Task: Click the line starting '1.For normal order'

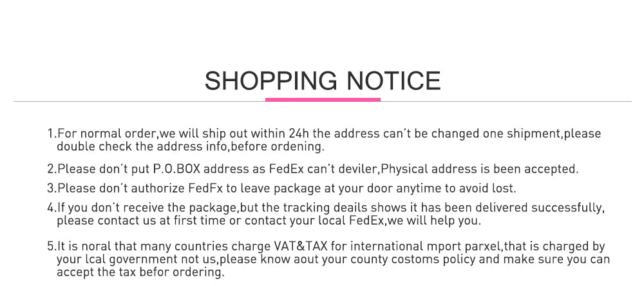Action: [x=324, y=134]
